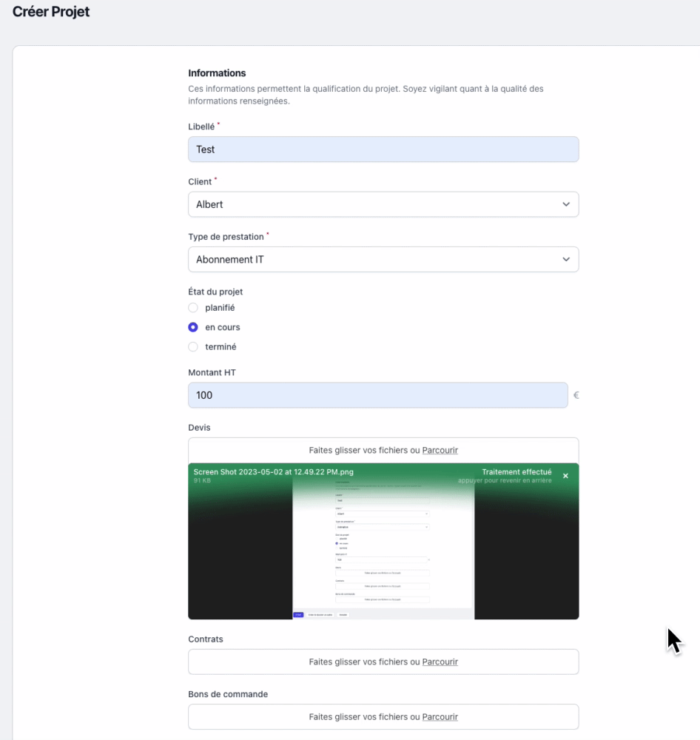Click "Parcourir" under the Devis section
Viewport: 700px width, 740px height.
pyautogui.click(x=440, y=450)
